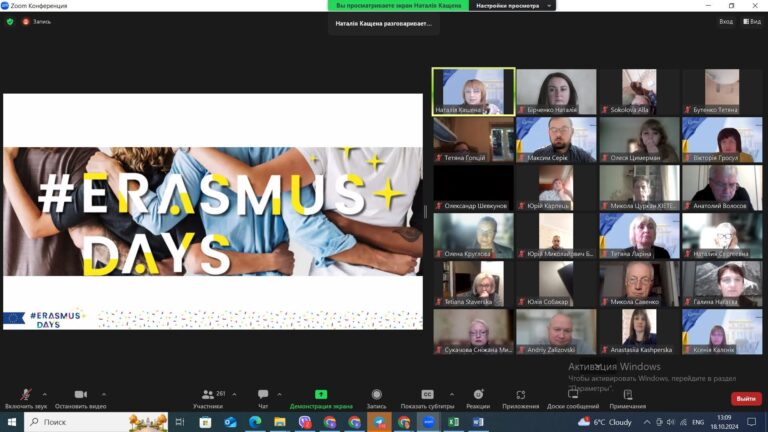This screenshot has height=432, width=768.
Task: Open the Участники participants panel
Action: pos(207,395)
